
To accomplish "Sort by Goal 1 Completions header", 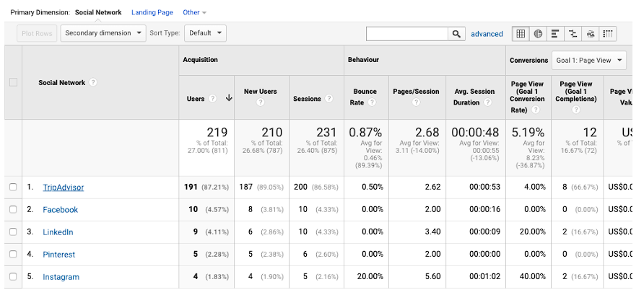I will [x=576, y=92].
